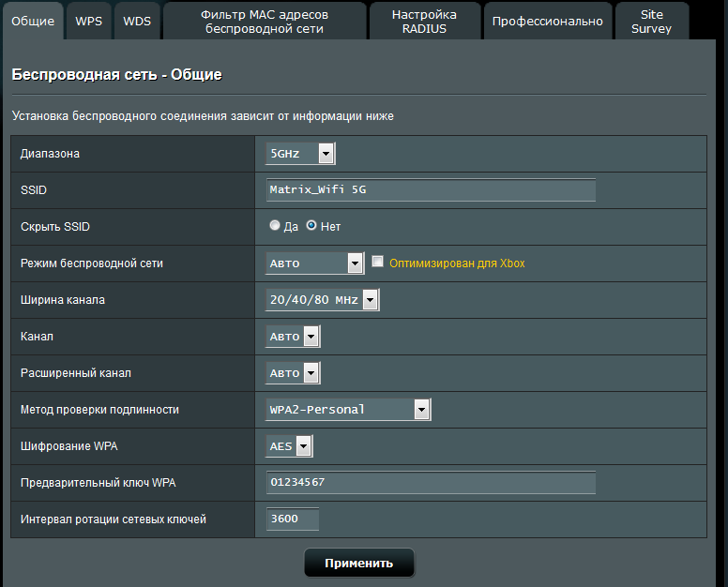The image size is (728, 587).
Task: Expand the Канал dropdown
Action: (x=293, y=337)
